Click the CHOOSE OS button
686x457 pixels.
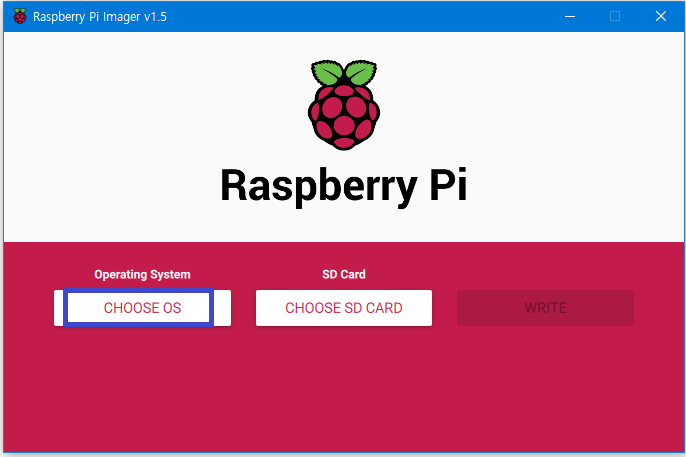[x=142, y=308]
